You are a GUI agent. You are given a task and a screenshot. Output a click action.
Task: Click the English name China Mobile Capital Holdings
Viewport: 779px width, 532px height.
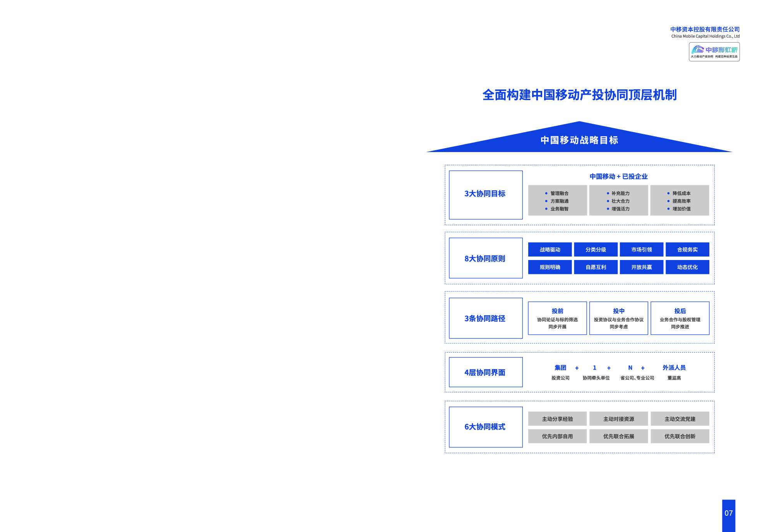click(x=705, y=36)
